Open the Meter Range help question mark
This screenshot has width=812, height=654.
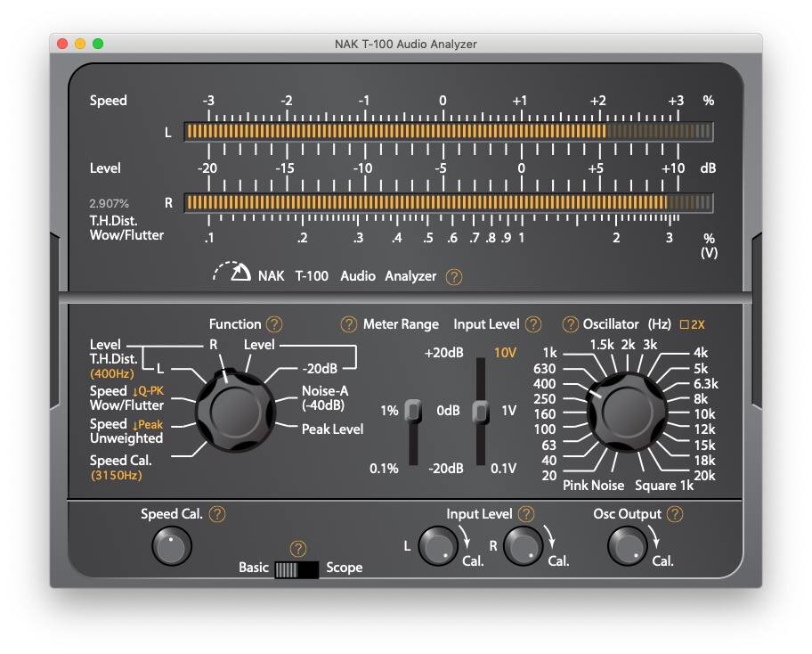tap(348, 324)
